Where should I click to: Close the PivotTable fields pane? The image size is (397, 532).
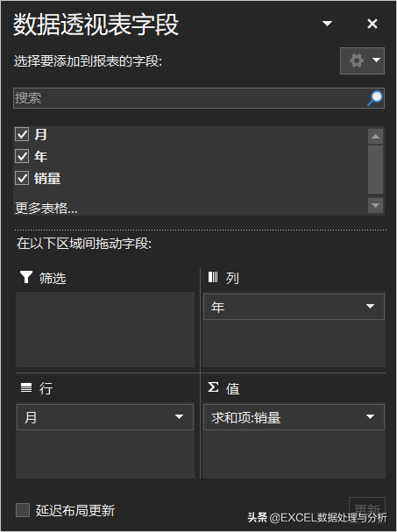[x=372, y=24]
